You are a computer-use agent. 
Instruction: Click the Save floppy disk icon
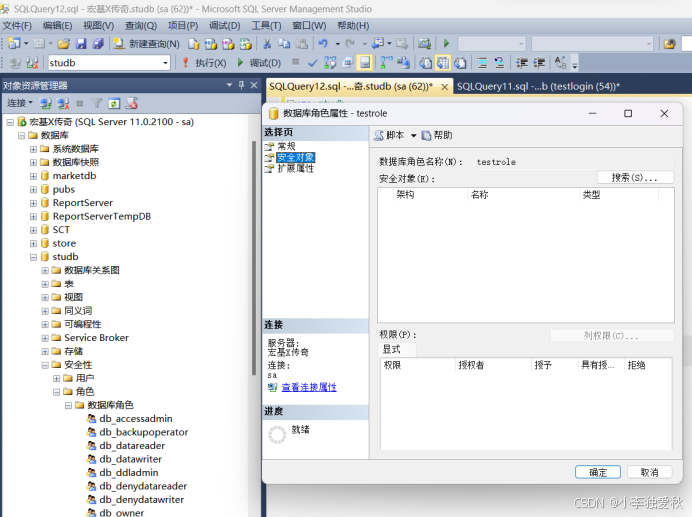pos(81,44)
